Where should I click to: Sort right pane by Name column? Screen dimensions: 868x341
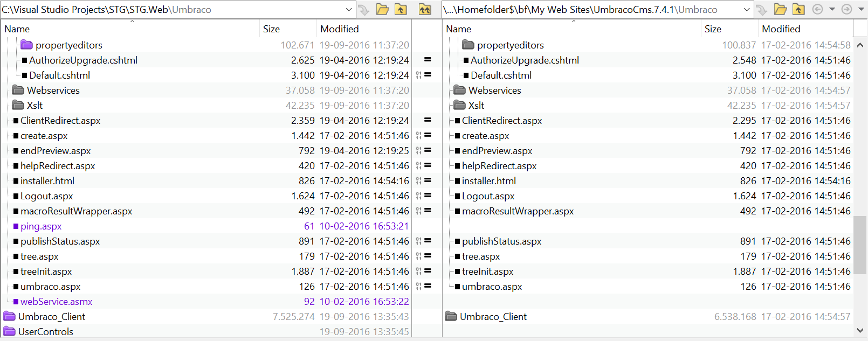coord(573,29)
